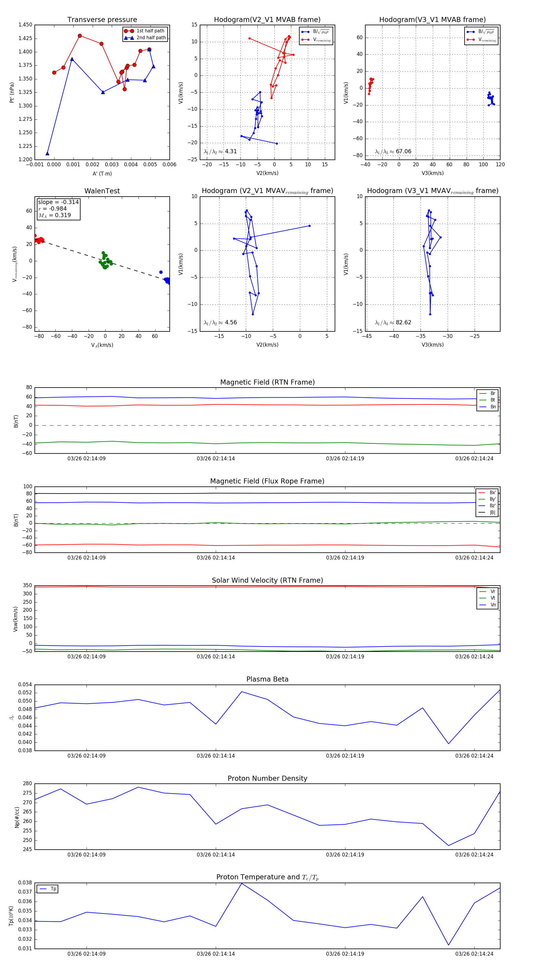Click the "Proton Number Density" plot title
The image size is (535, 980).
click(x=267, y=778)
